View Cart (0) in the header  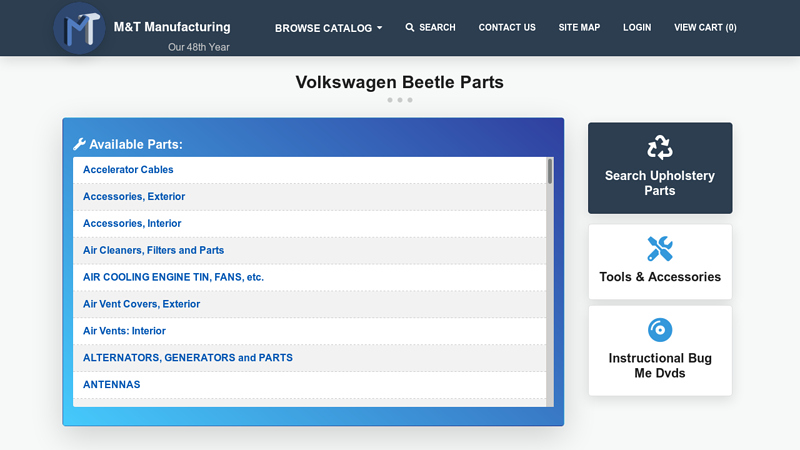coord(705,28)
